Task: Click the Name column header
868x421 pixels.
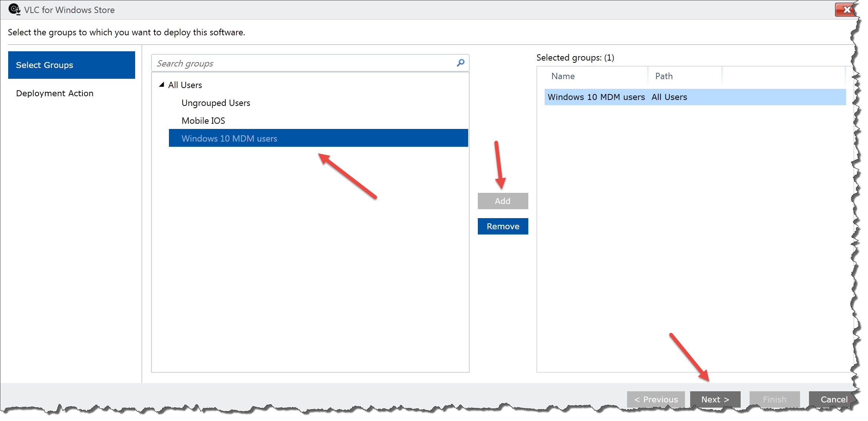Action: coord(563,76)
